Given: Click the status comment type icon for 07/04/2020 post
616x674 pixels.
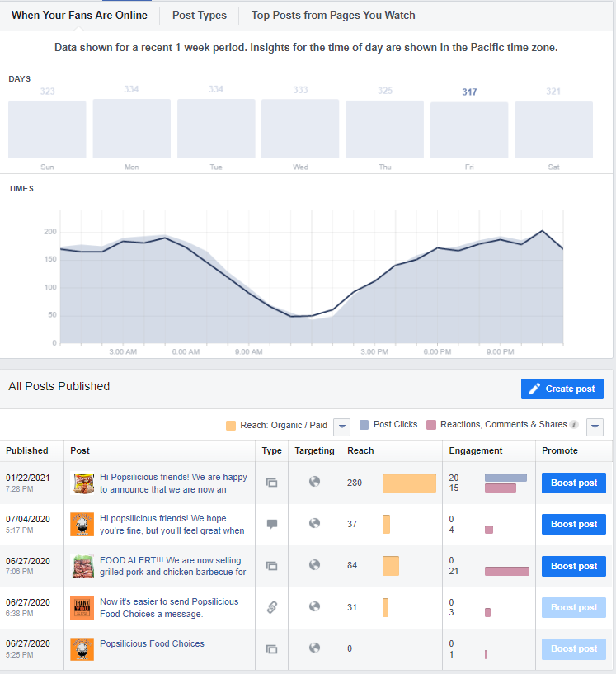Looking at the screenshot, I should (271, 524).
